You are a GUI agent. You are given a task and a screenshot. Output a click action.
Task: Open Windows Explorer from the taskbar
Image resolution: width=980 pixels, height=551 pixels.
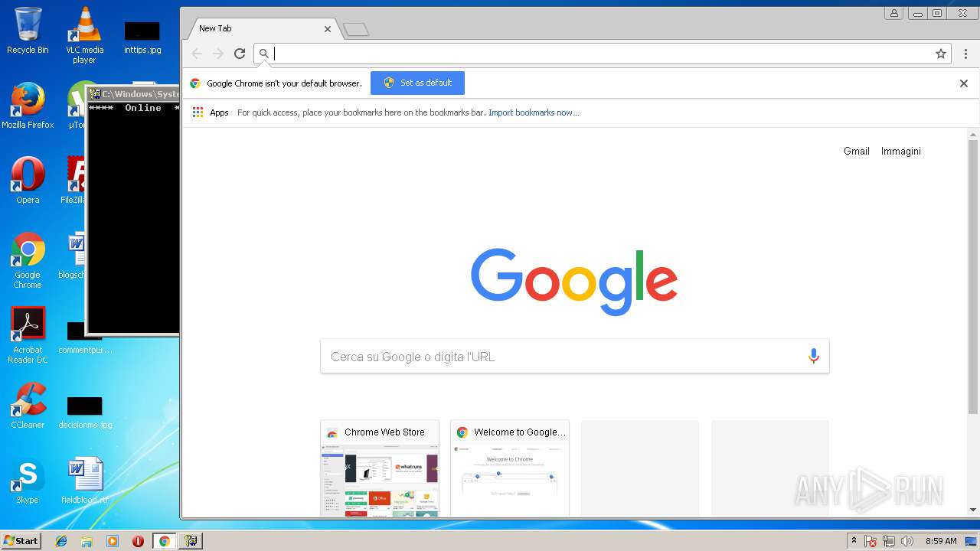87,541
